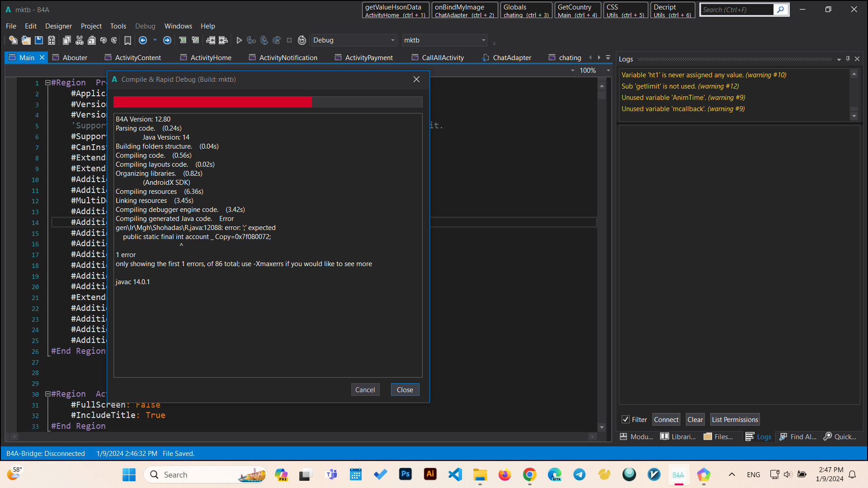The image size is (868, 488).
Task: Navigate forward with the right arrow icon
Action: 167,40
